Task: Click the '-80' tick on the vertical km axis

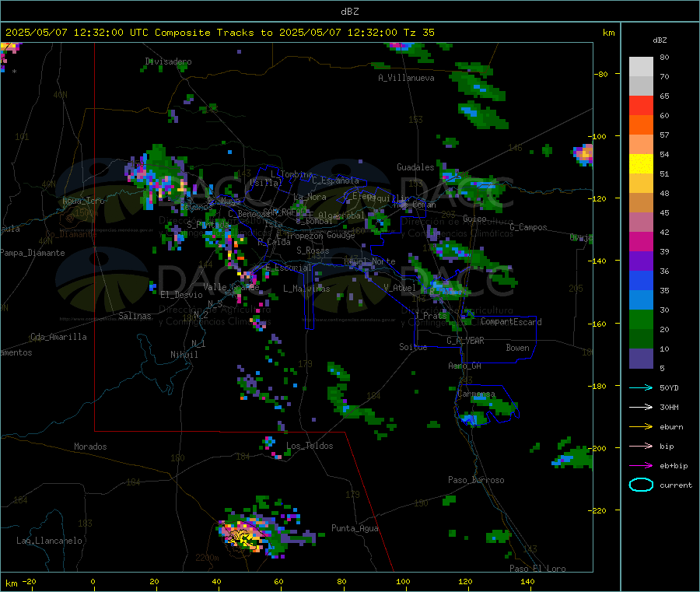Action: 601,74
